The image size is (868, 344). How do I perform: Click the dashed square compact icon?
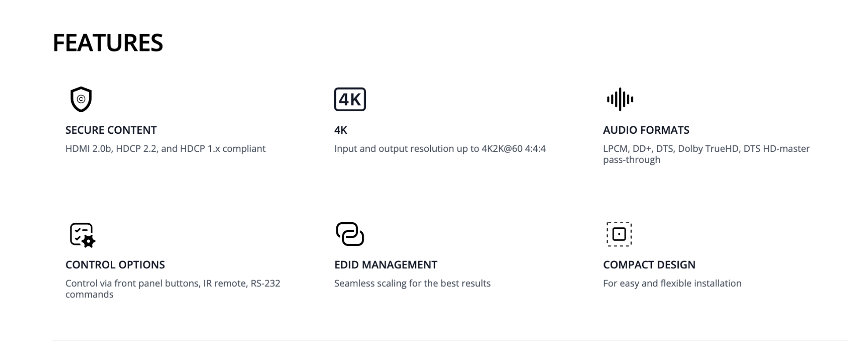(x=619, y=234)
